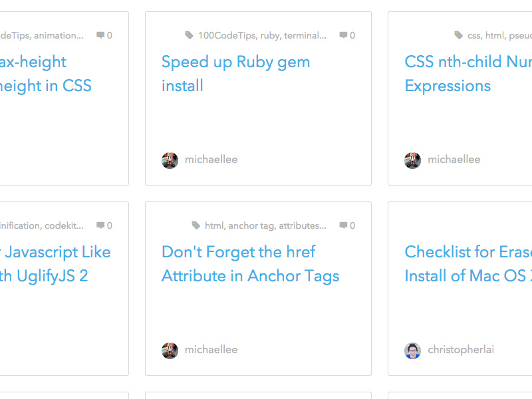Click michaellee avatar on href Attribute card
The image size is (532, 399).
point(170,350)
